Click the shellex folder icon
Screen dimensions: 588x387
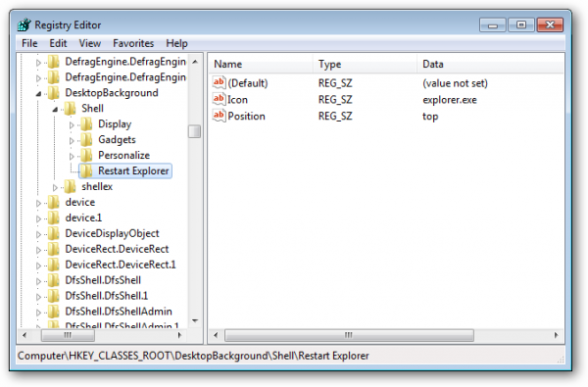click(x=71, y=186)
